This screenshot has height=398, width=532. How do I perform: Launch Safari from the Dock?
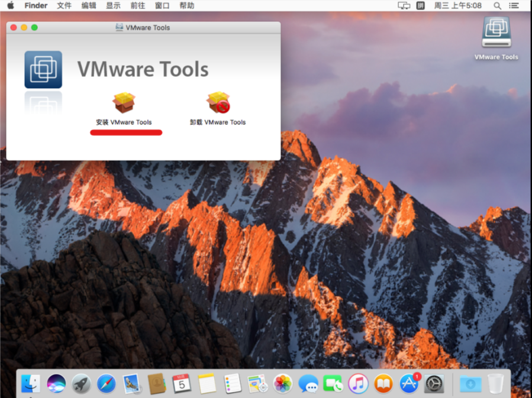106,384
